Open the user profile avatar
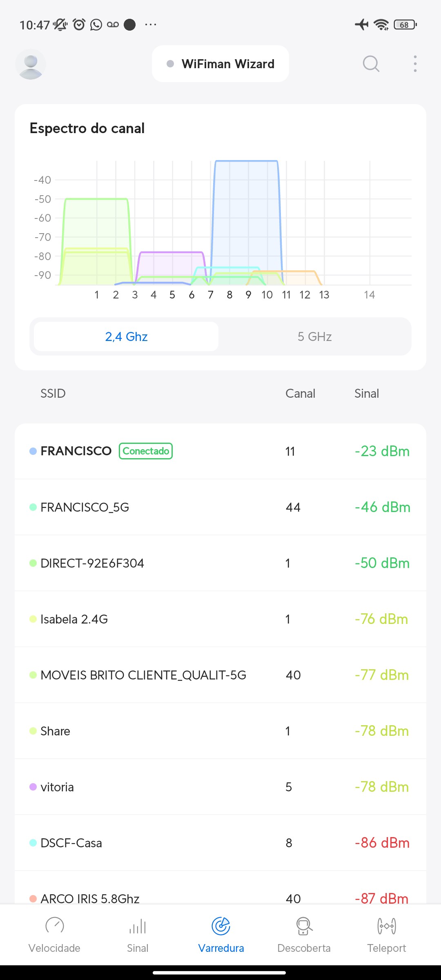 point(31,64)
